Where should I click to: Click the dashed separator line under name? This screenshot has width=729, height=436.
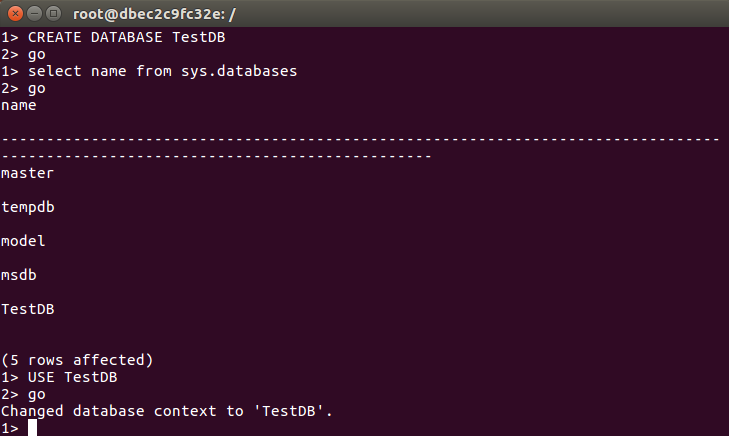tap(360, 147)
